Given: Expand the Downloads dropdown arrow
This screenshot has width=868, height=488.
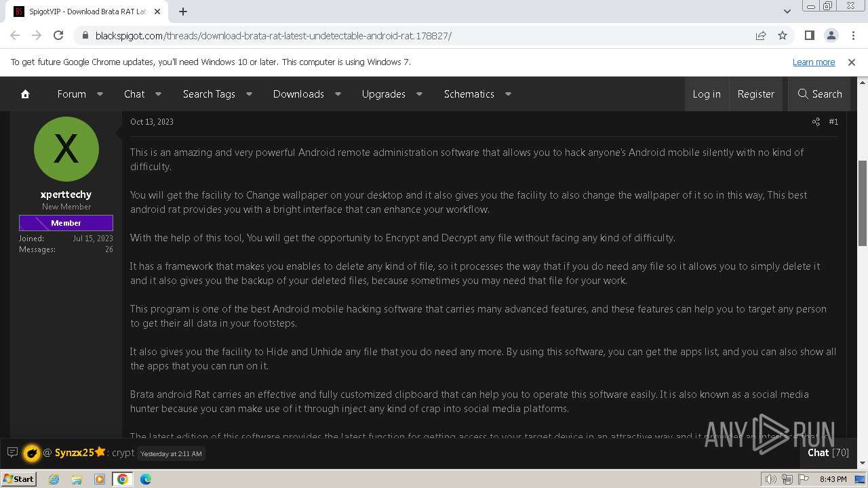Looking at the screenshot, I should pyautogui.click(x=338, y=94).
